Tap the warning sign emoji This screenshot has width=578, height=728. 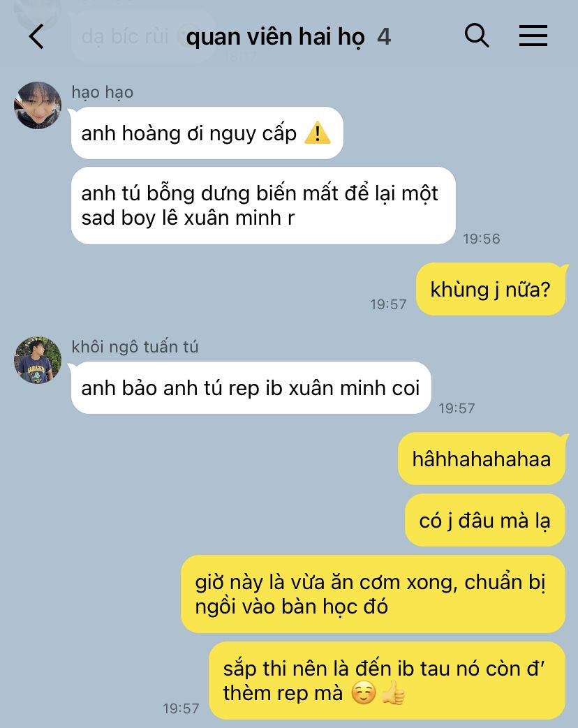318,133
